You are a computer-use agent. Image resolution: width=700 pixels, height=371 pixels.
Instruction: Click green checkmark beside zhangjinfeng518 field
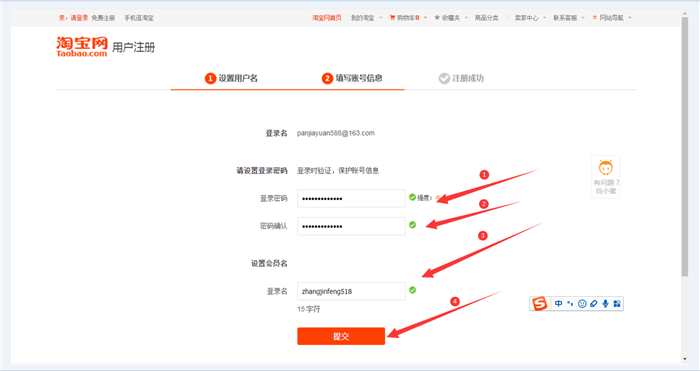(412, 290)
